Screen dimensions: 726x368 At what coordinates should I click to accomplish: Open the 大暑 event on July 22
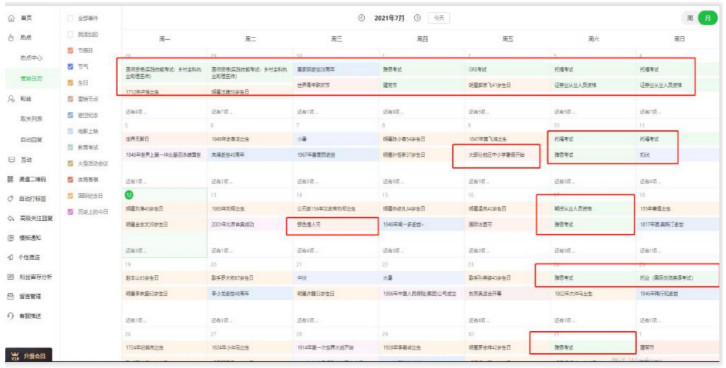(422, 278)
